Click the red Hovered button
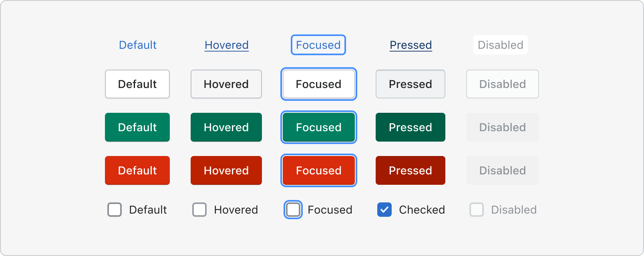Viewport: 644px width, 256px height. pyautogui.click(x=226, y=170)
